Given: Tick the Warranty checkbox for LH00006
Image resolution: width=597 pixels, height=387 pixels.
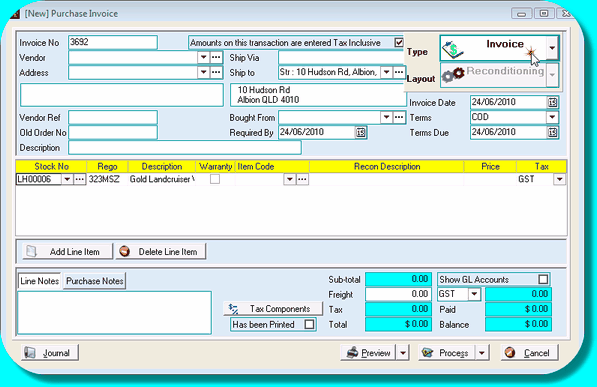Looking at the screenshot, I should pos(215,179).
